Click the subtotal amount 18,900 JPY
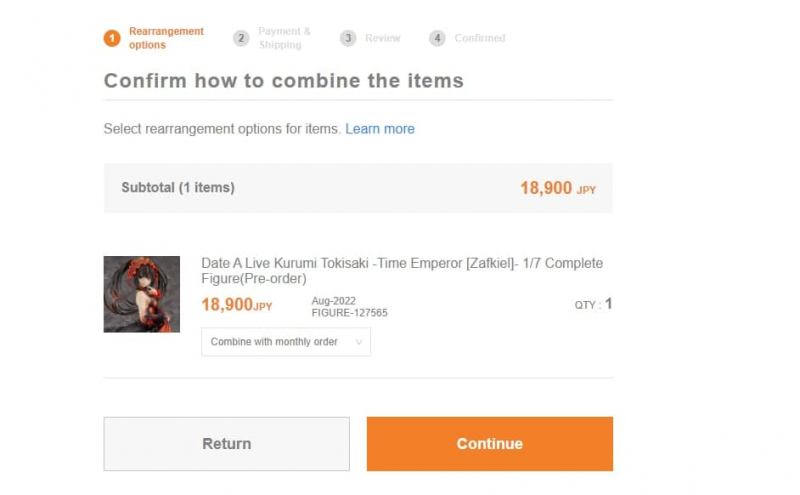 (557, 188)
